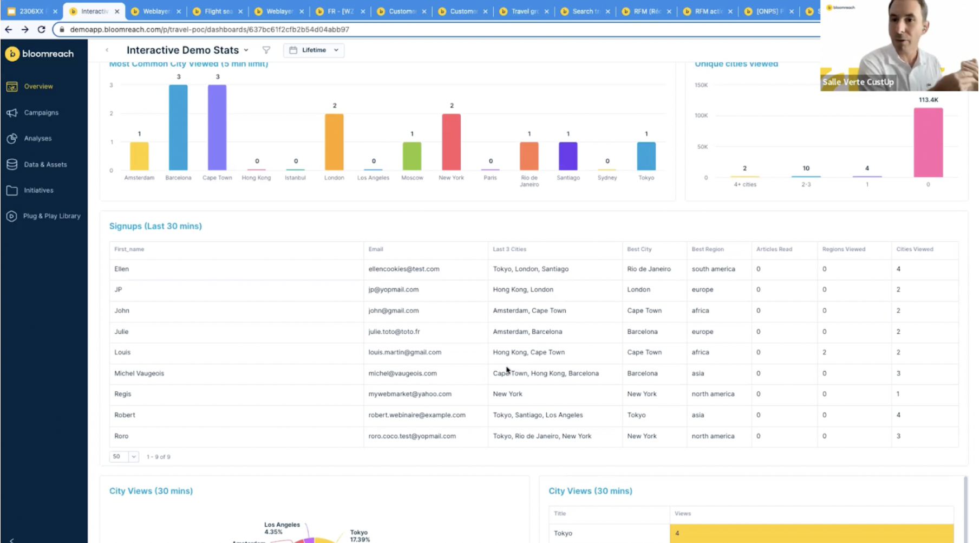Click email roro.coco.test@yopmail.com
Screen dimensions: 980x543
point(412,436)
